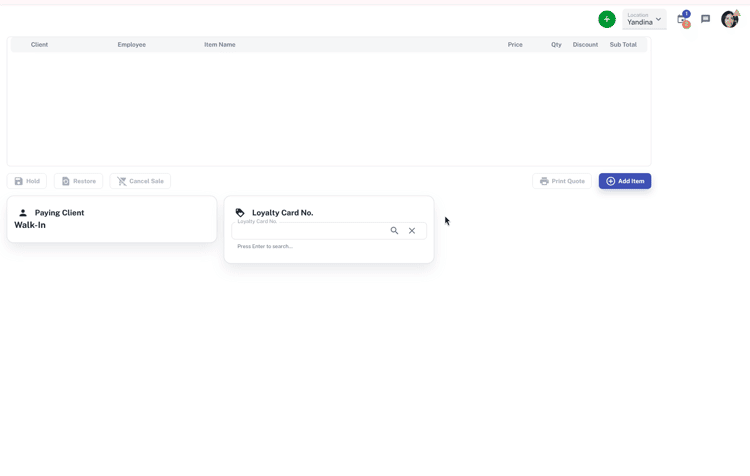Screen dimensions: 750x476
Task: Click the Price column header
Action: (515, 45)
